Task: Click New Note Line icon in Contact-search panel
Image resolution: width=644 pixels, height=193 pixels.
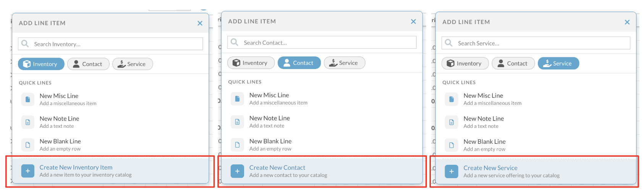Action: [x=237, y=122]
